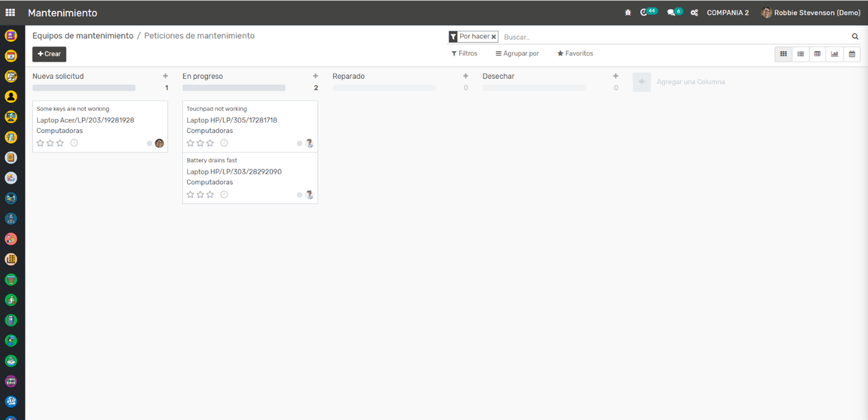Viewport: 868px width, 420px height.
Task: Open the apps grid menu icon
Action: pos(10,13)
